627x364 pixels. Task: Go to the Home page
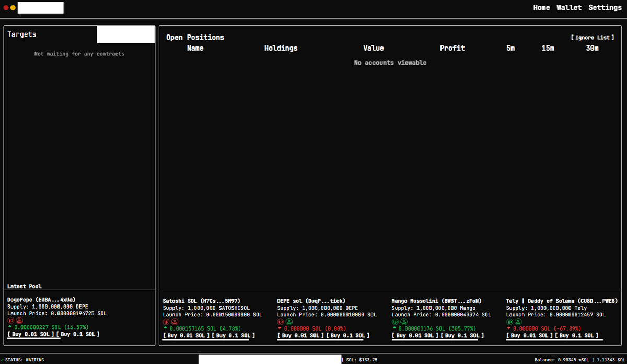point(541,8)
